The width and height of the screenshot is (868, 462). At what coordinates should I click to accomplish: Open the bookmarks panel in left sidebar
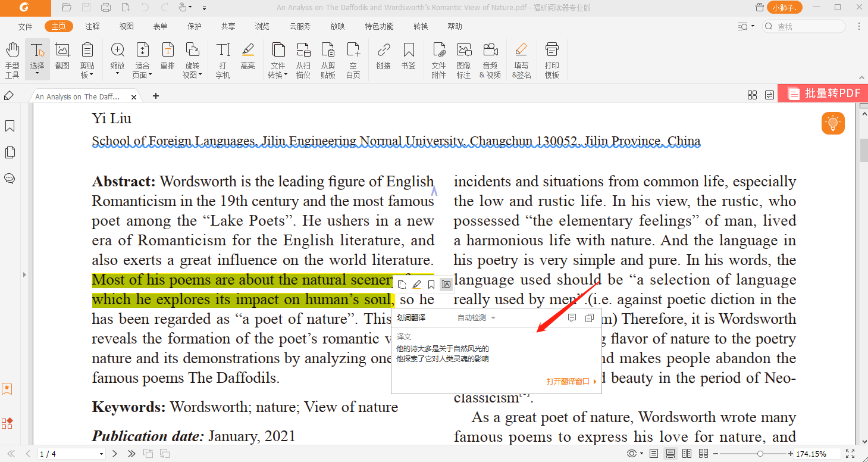coord(10,126)
